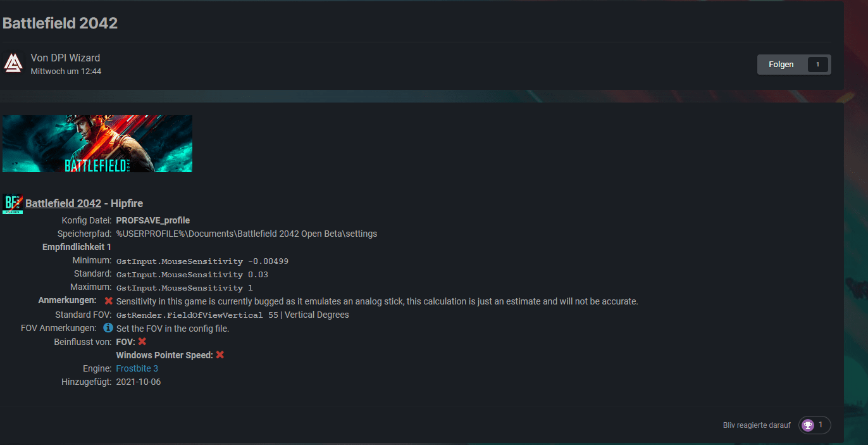Click the reaction count next to the trophy

(821, 425)
